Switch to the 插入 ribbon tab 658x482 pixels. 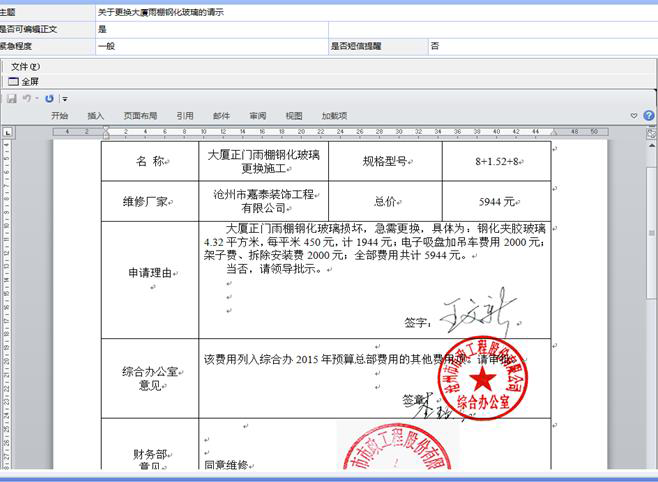pos(96,116)
